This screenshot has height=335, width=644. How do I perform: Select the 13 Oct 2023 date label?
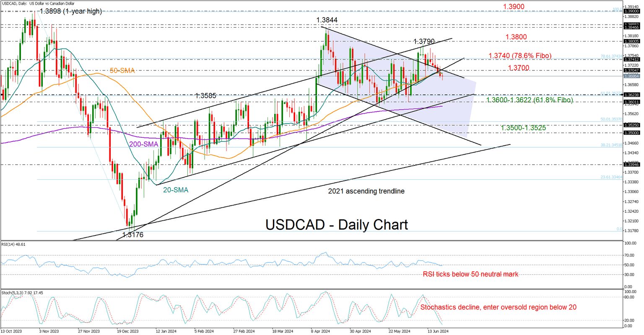[x=12, y=331]
